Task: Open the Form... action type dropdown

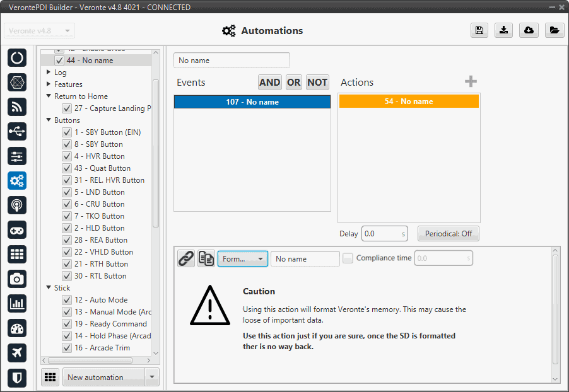Action: coord(243,258)
